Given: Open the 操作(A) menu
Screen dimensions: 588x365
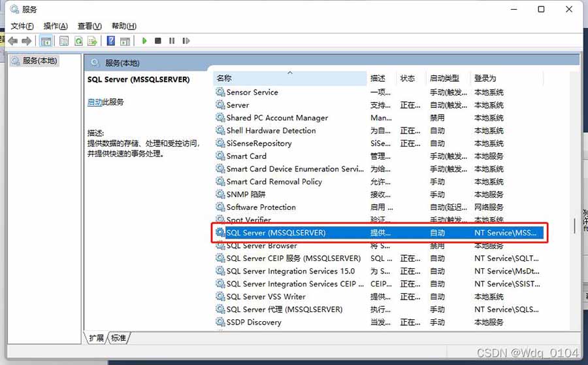Looking at the screenshot, I should click(56, 26).
